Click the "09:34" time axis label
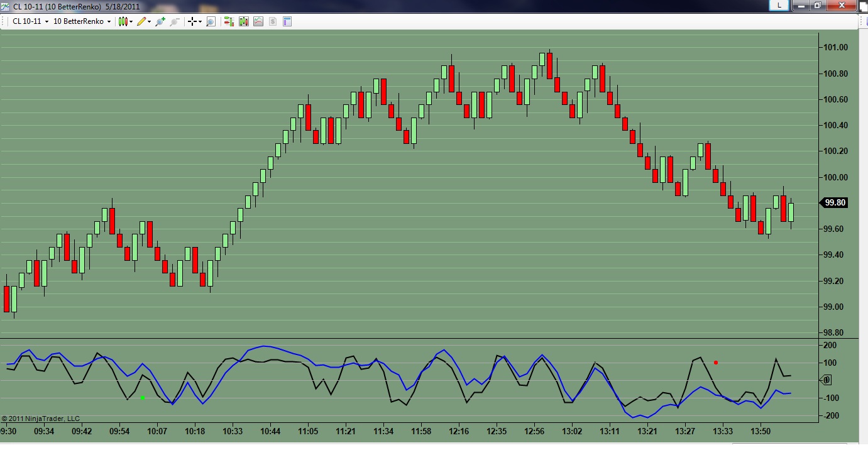This screenshot has width=868, height=460. coord(44,432)
